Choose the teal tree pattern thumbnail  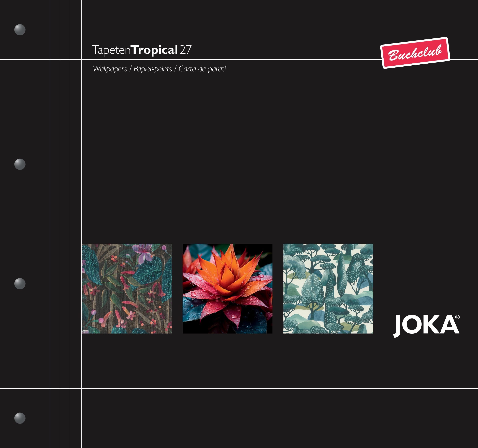[328, 288]
